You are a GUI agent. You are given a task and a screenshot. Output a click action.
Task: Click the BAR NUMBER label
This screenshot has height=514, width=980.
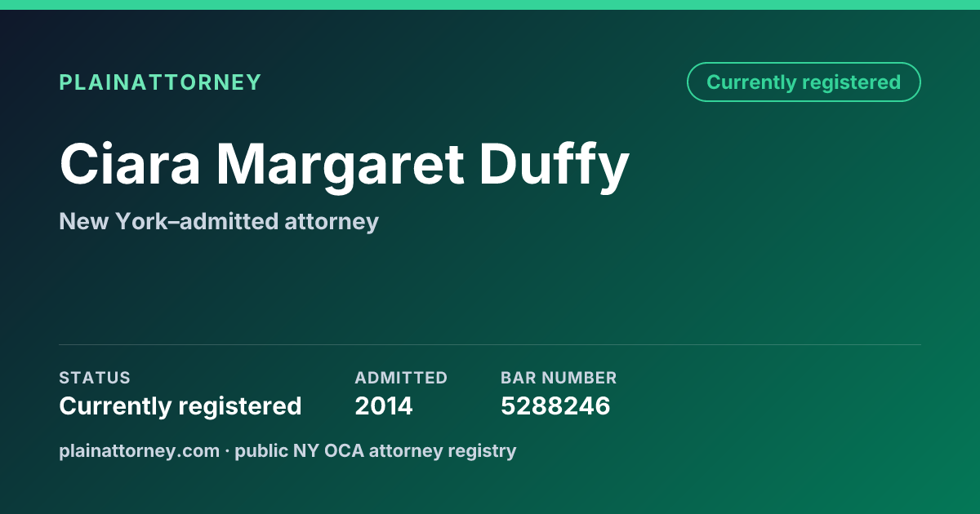(559, 378)
